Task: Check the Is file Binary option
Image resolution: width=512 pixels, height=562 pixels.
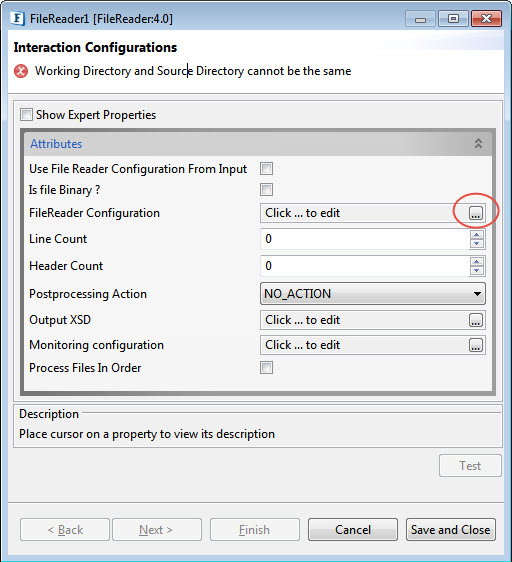Action: click(266, 190)
